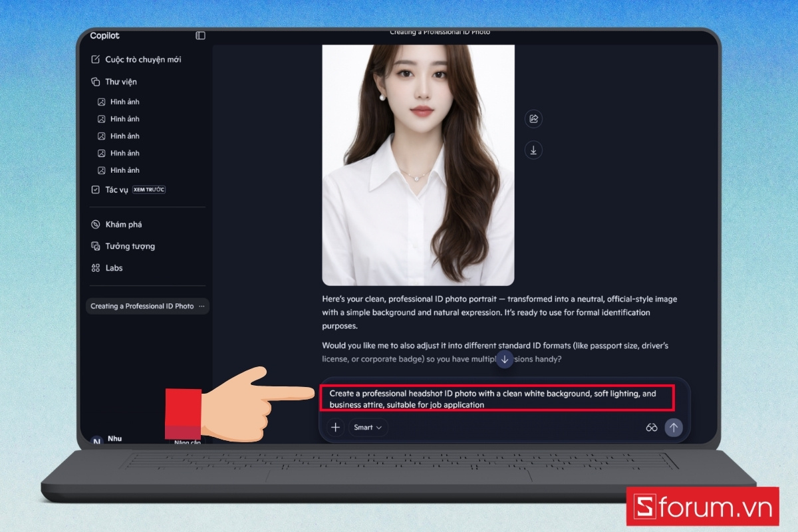Open the generated portrait image

(418, 165)
